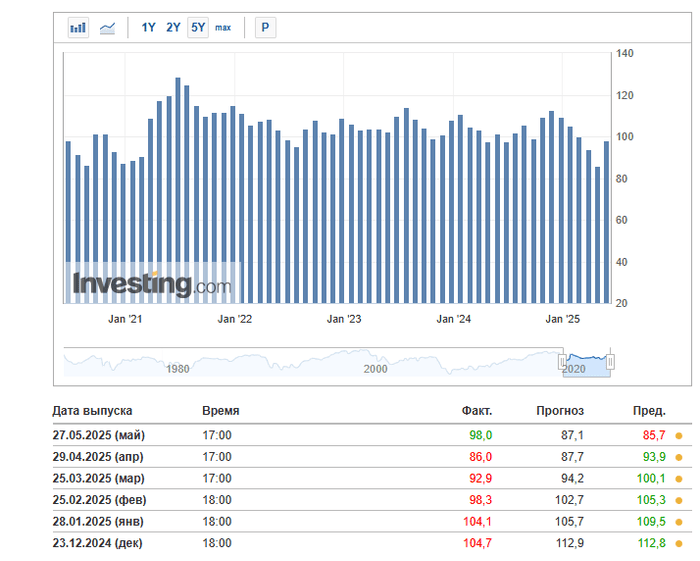
Task: Click the left handle of the range navigator
Action: pos(563,362)
